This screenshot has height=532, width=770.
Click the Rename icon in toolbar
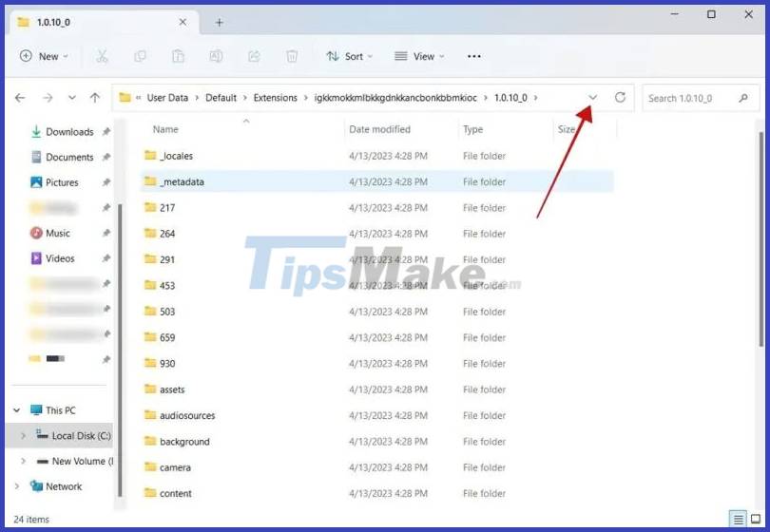(216, 56)
